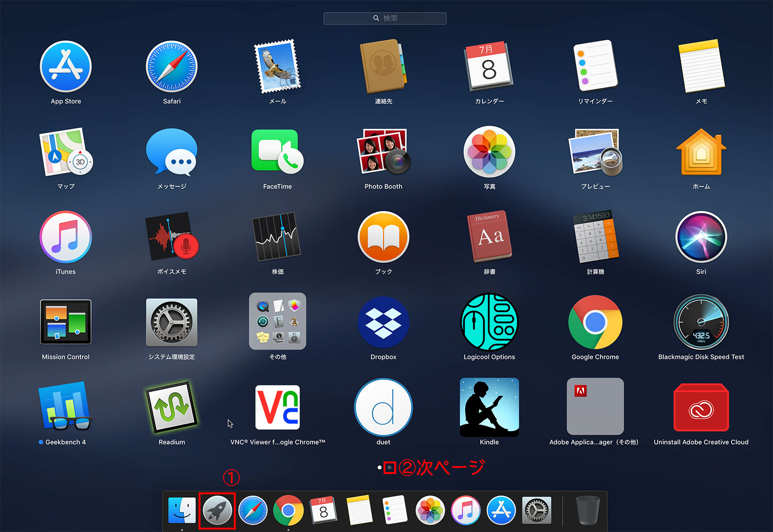
Task: Open System Preferences from the Dock
Action: click(x=536, y=510)
